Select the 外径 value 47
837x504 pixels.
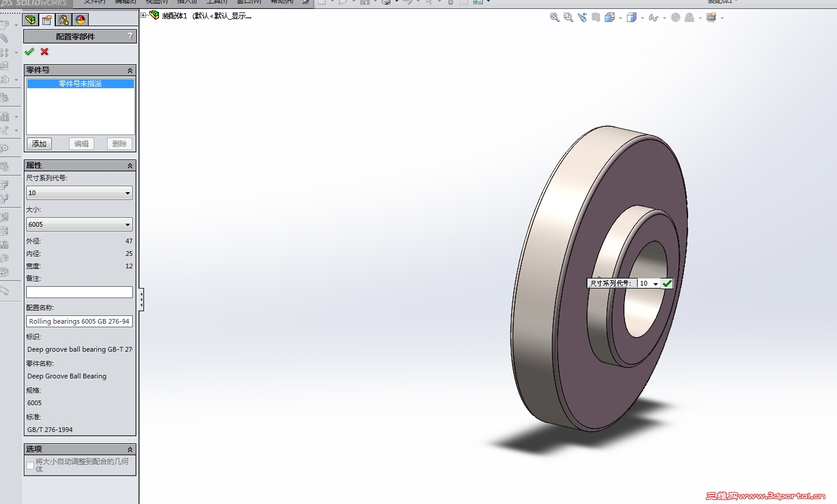129,241
